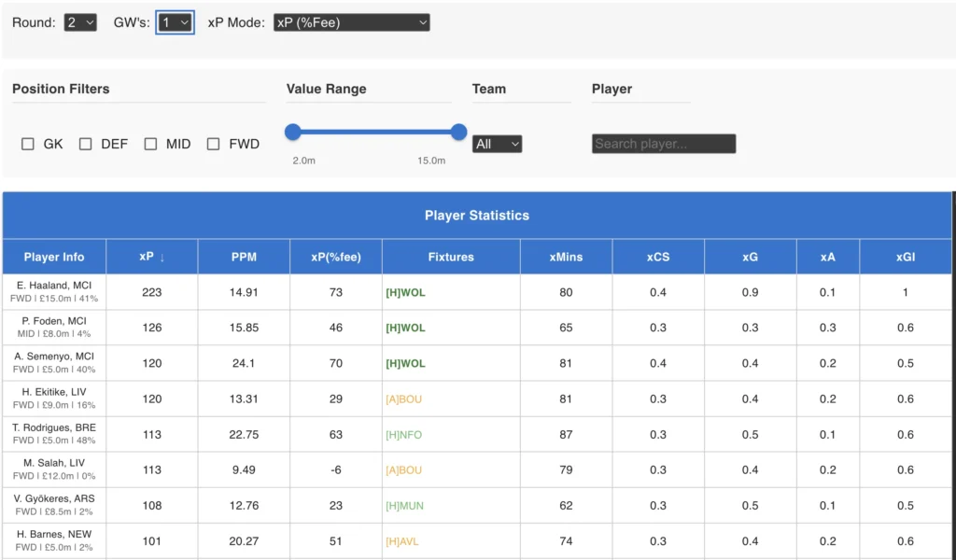Click Ekitike's [A]BOU fixture
956x560 pixels.
point(403,399)
